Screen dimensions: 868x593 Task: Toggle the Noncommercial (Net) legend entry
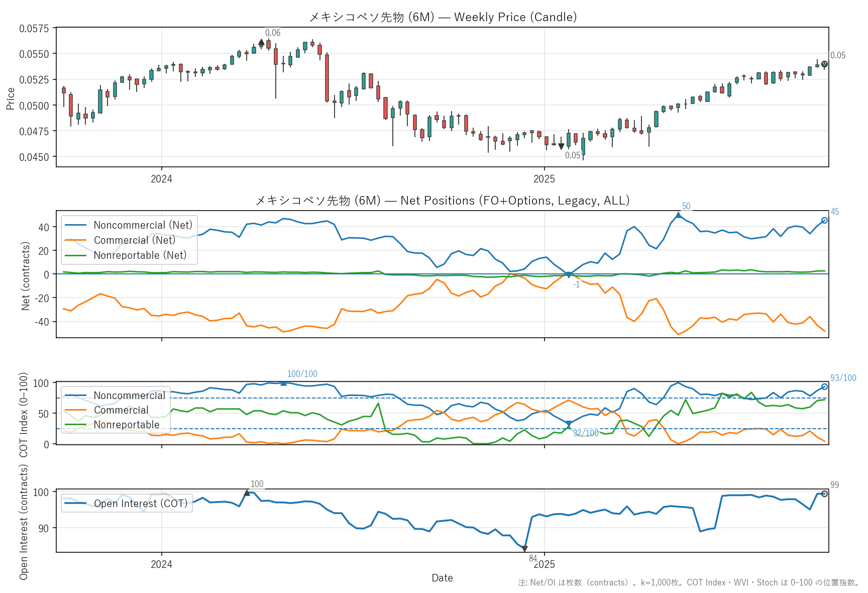pyautogui.click(x=143, y=225)
